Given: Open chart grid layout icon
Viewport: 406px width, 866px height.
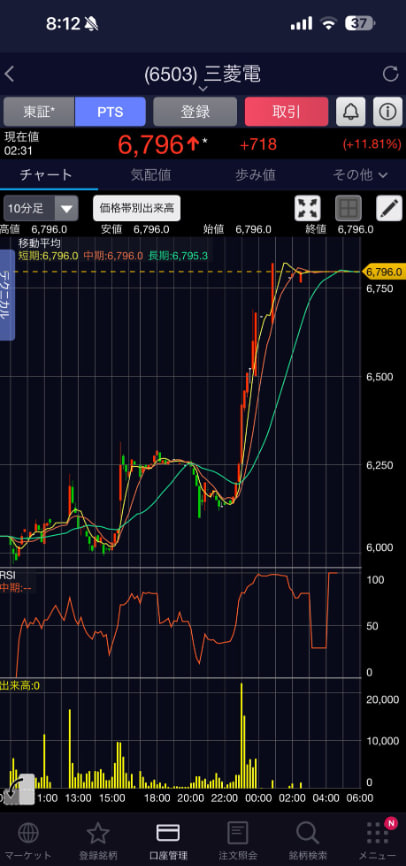Looking at the screenshot, I should (349, 208).
